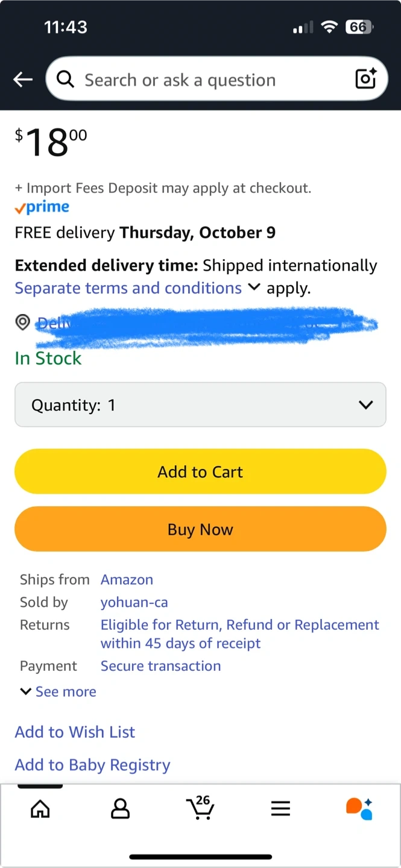The image size is (401, 868).
Task: Expand Separate terms and conditions
Action: click(137, 288)
